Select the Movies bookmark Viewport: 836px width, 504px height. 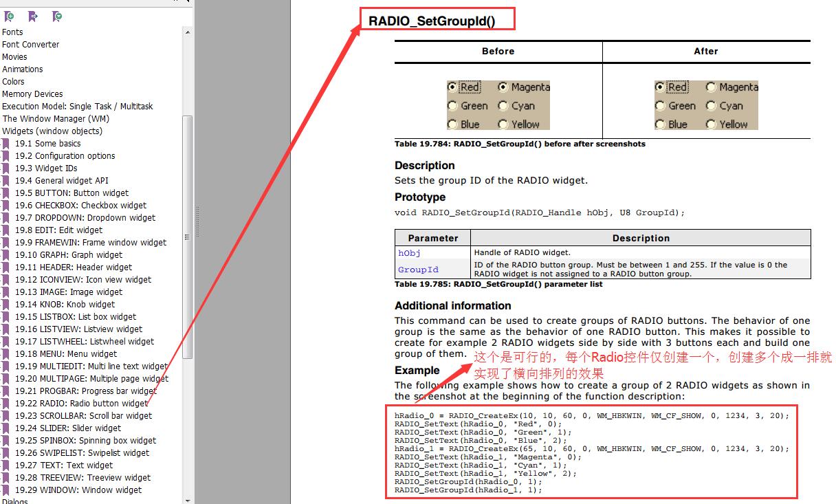14,57
